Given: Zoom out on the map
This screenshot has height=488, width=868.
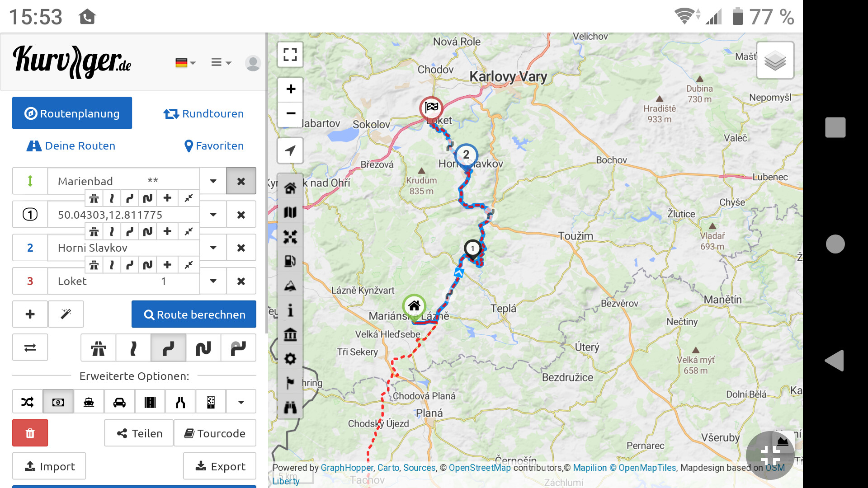Looking at the screenshot, I should [x=290, y=113].
